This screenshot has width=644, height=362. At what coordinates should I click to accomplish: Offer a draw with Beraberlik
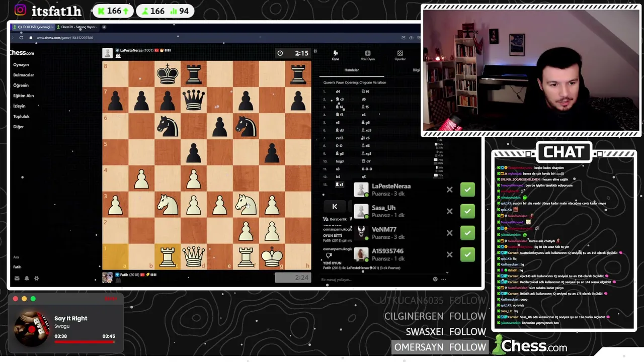(x=335, y=219)
